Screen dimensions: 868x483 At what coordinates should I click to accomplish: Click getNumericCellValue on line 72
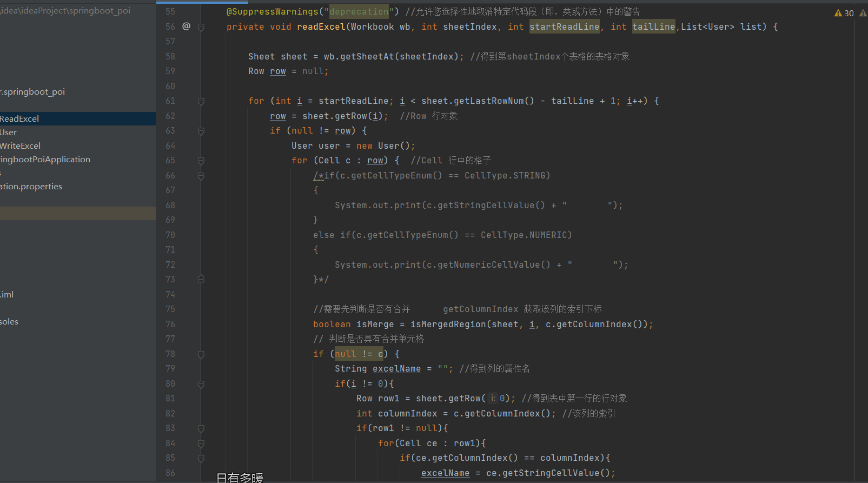(x=488, y=264)
